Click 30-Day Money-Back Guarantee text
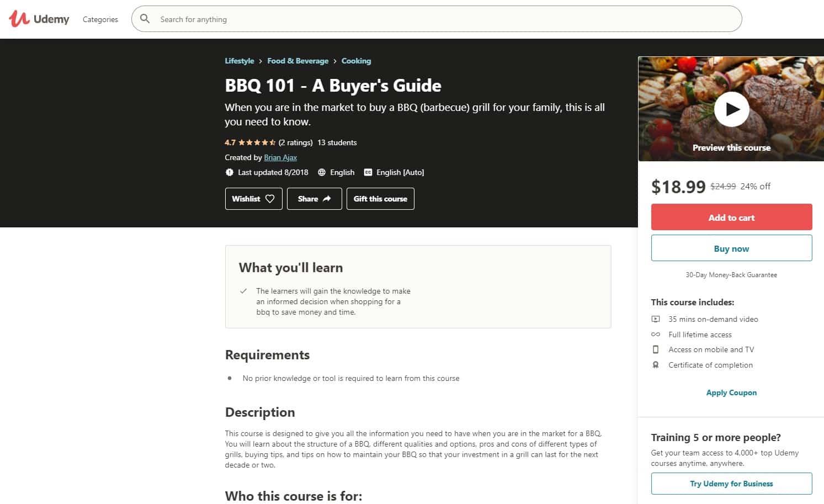The width and height of the screenshot is (824, 504). click(731, 275)
